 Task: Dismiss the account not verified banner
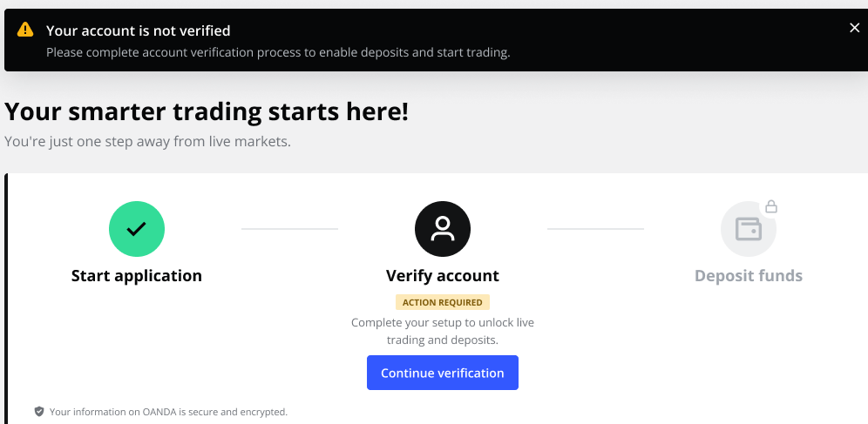coord(854,28)
